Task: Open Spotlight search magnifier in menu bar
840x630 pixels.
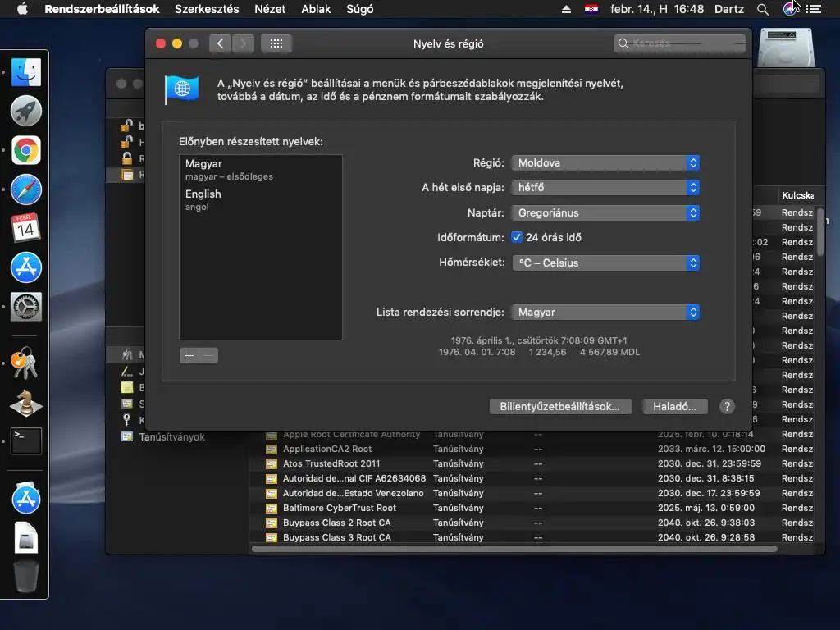Action: pyautogui.click(x=763, y=9)
